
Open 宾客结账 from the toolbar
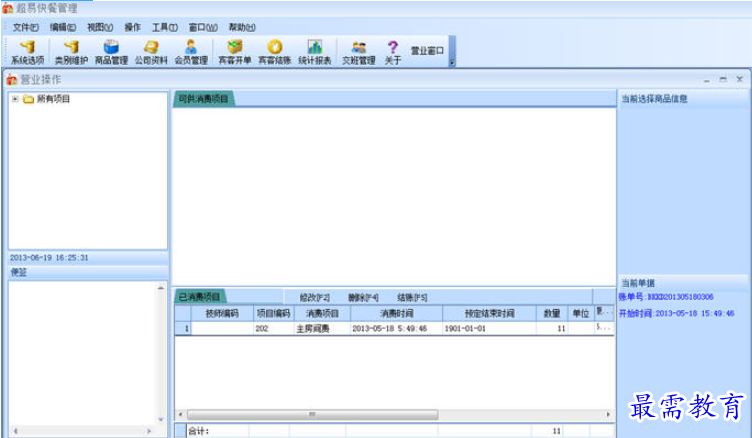[274, 51]
